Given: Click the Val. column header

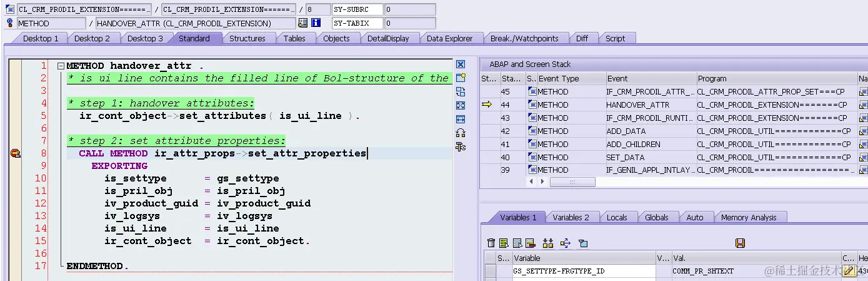Looking at the screenshot, I should click(756, 258).
